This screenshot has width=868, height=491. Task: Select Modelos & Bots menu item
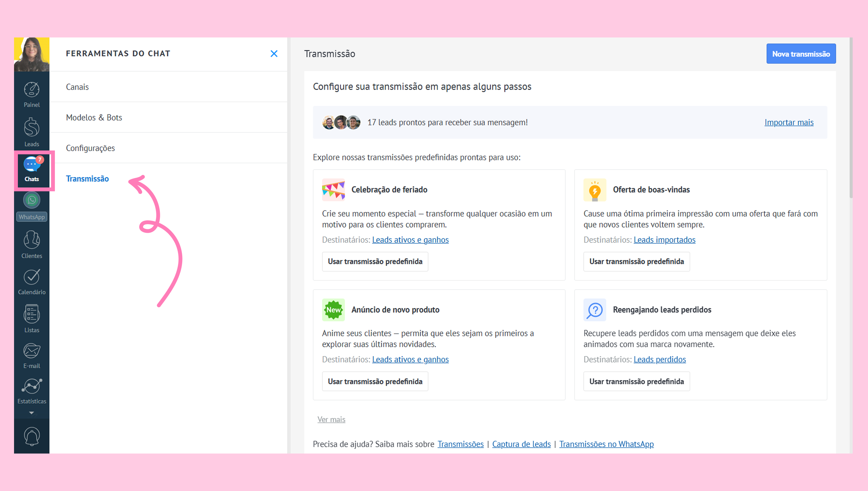point(168,117)
